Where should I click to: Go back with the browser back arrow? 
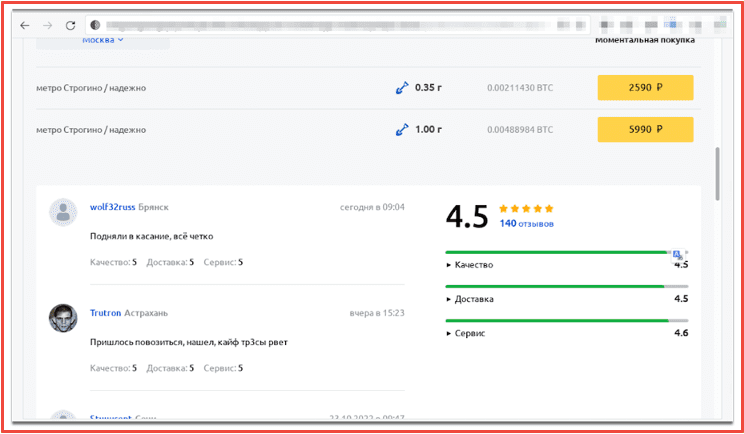[x=25, y=26]
